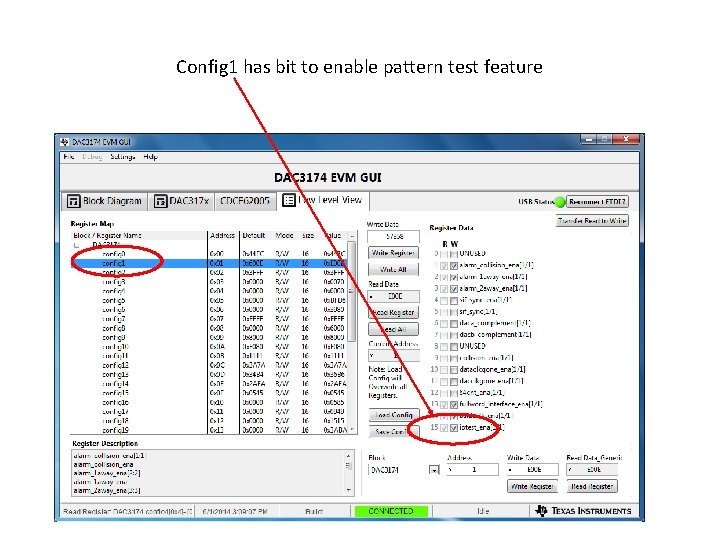The image size is (720, 540).
Task: Toggle W checkbox for alarm_2away_ena
Action: [x=454, y=289]
